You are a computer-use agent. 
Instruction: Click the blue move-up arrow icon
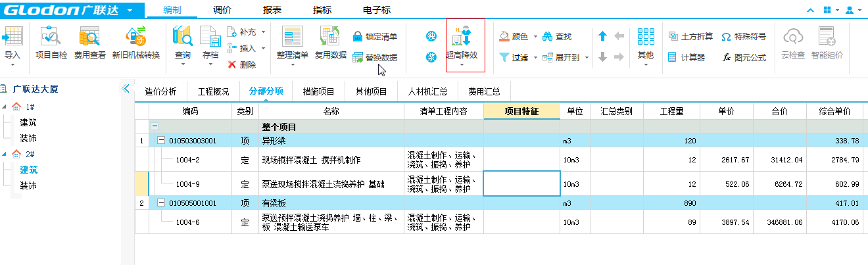602,37
